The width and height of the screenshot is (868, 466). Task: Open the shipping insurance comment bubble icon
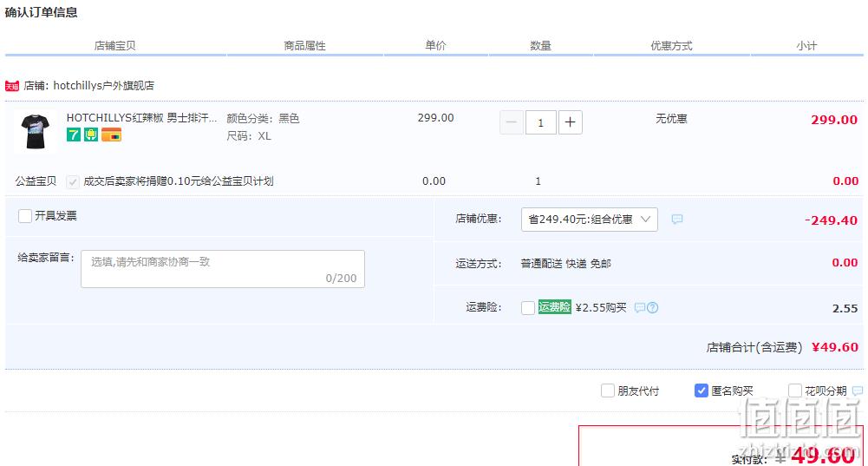(x=640, y=307)
